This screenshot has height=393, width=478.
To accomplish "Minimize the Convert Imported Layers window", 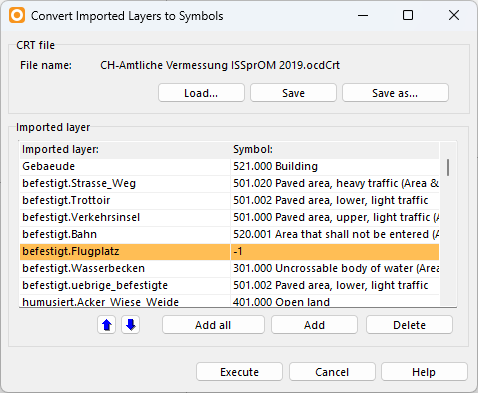I will [363, 15].
